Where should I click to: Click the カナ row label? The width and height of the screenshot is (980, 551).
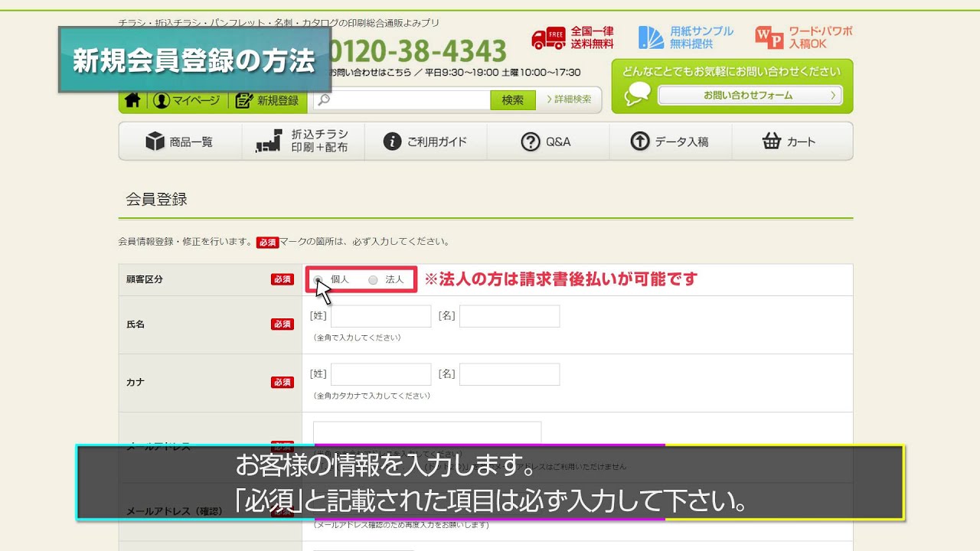136,383
